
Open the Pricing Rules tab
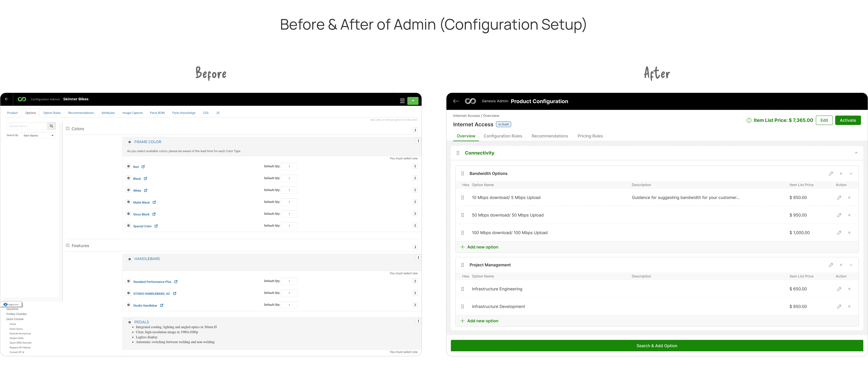point(590,136)
